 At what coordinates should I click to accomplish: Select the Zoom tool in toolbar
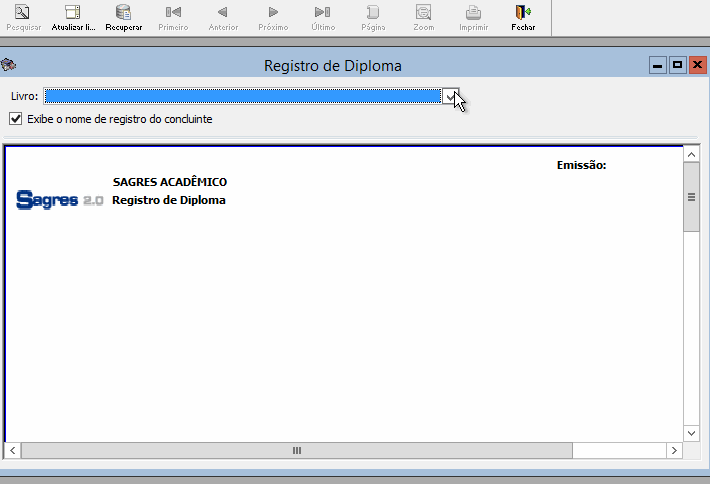(423, 13)
